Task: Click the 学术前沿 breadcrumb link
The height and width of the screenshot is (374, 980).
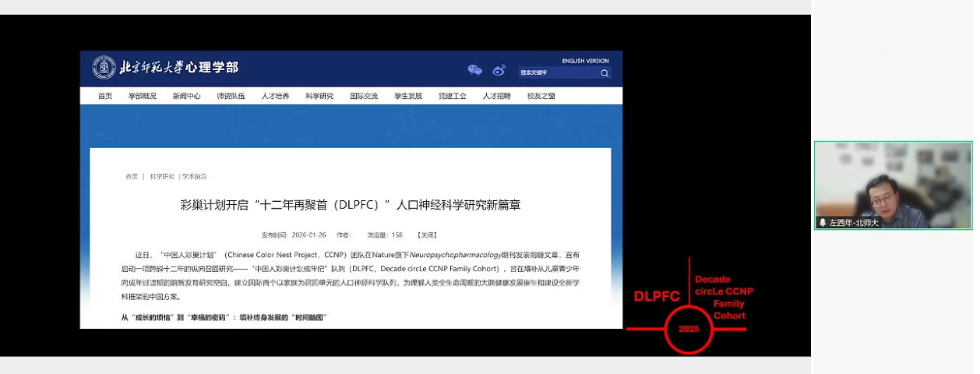Action: click(195, 177)
